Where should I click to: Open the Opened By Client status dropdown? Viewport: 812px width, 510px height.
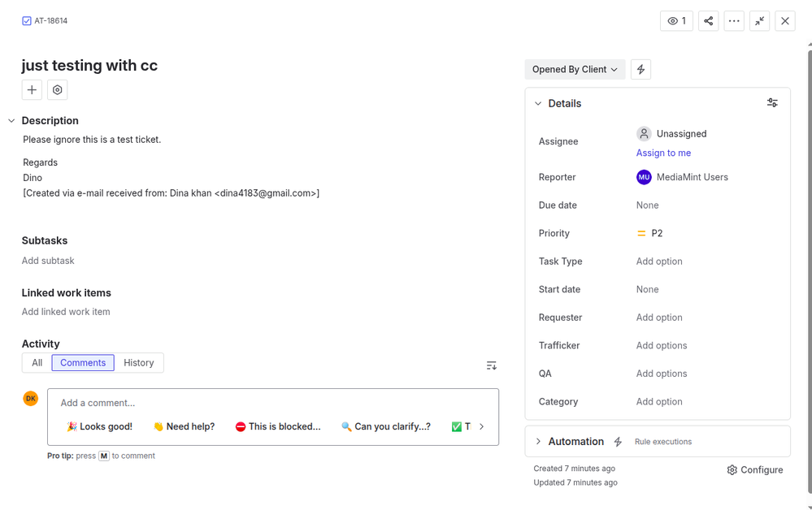575,69
